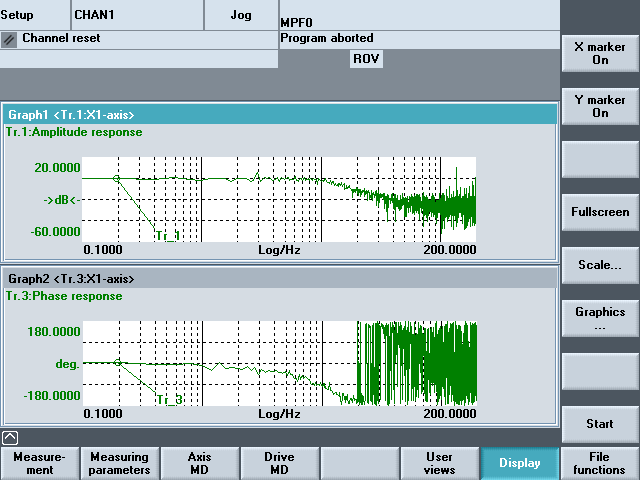Open the Axis MD softkey
Screen dimensions: 640x480
(x=200, y=463)
